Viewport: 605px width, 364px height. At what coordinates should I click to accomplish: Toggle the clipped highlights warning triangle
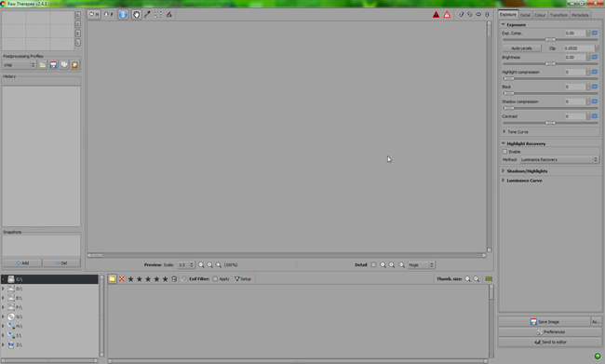pos(447,15)
